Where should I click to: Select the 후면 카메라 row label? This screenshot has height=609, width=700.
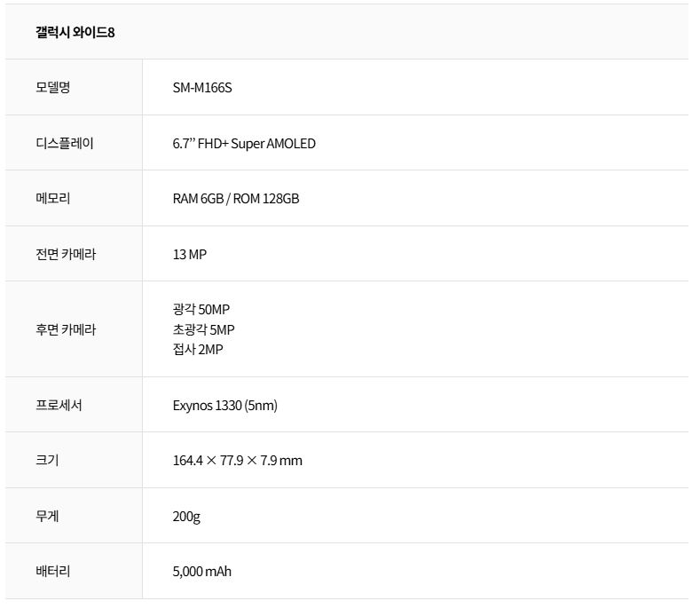tap(66, 329)
